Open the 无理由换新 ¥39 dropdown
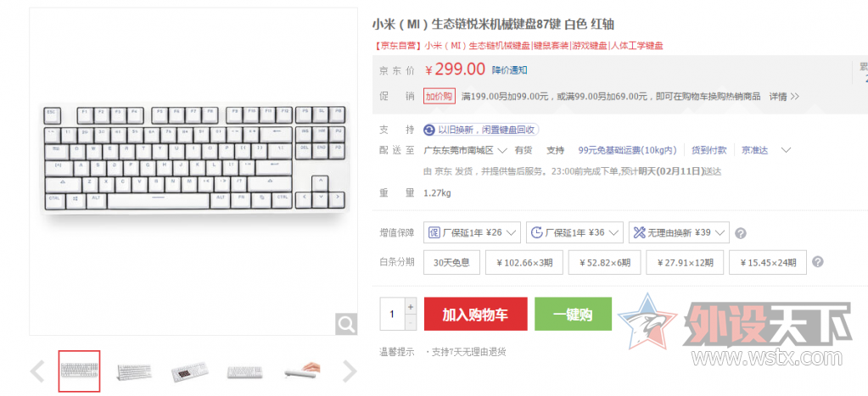 pos(680,233)
